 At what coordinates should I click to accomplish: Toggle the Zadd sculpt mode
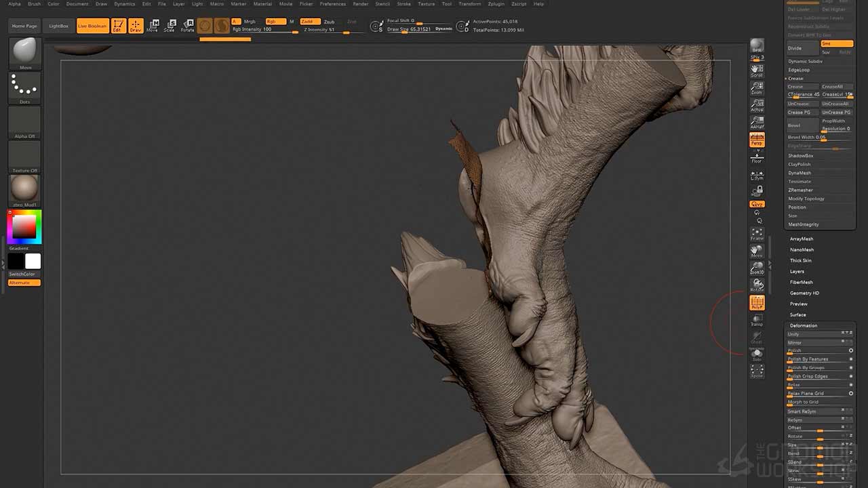309,22
